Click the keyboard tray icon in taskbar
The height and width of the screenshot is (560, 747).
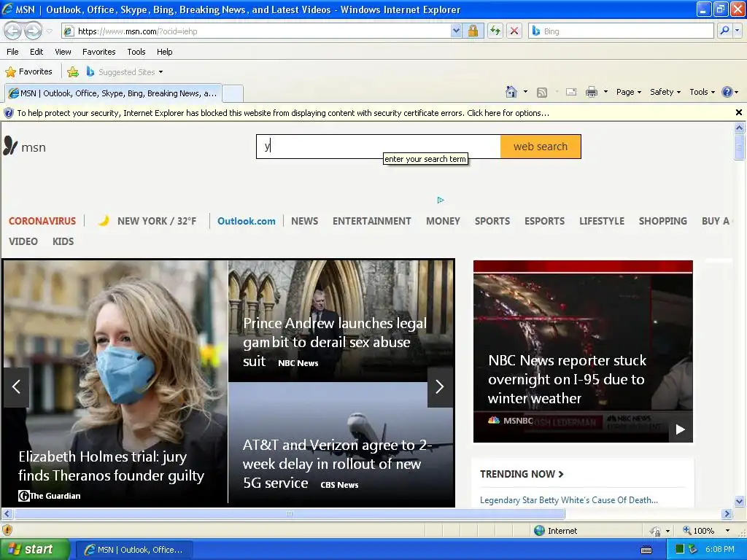(646, 550)
